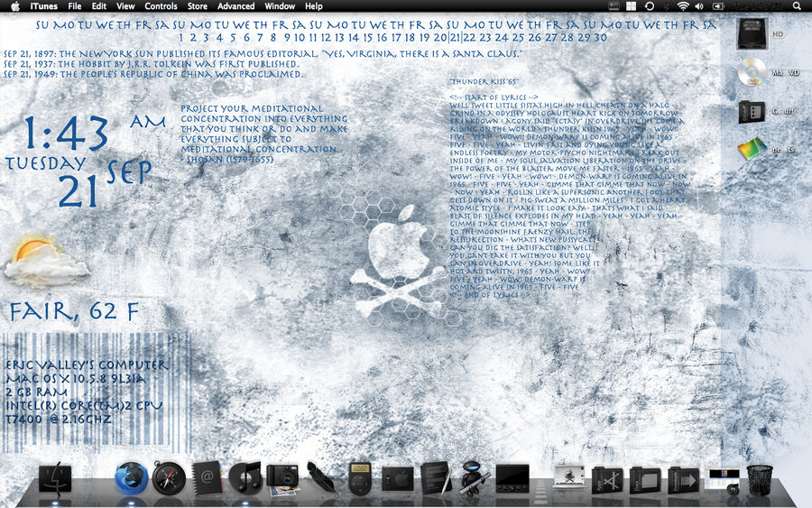812x508 pixels.
Task: Select the black folder desktop icon
Action: [x=752, y=111]
